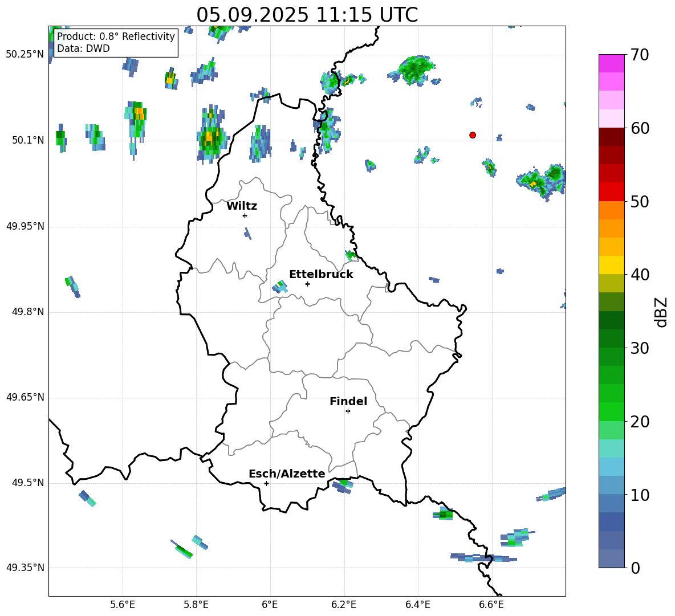The height and width of the screenshot is (616, 675).
Task: Select the Findel city label
Action: (x=348, y=401)
